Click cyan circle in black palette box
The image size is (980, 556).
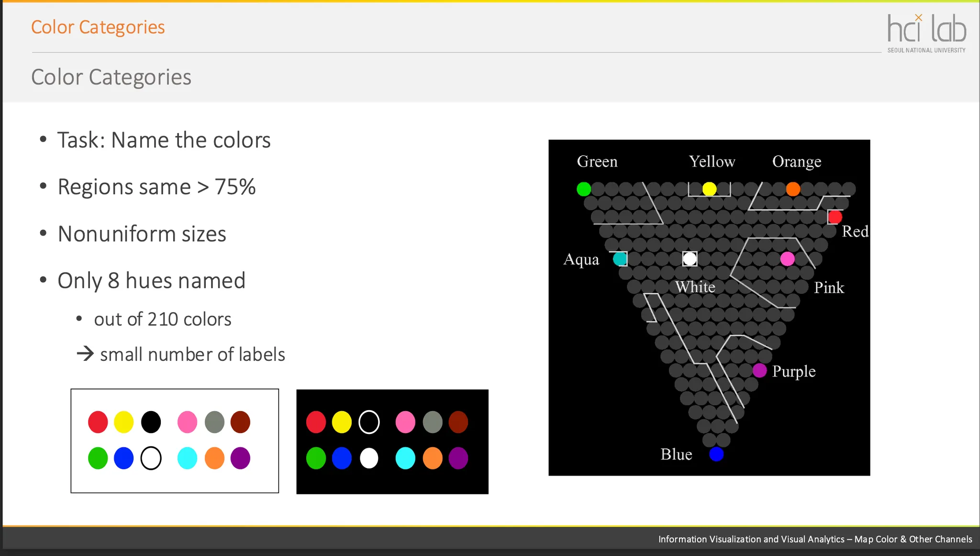tap(405, 458)
